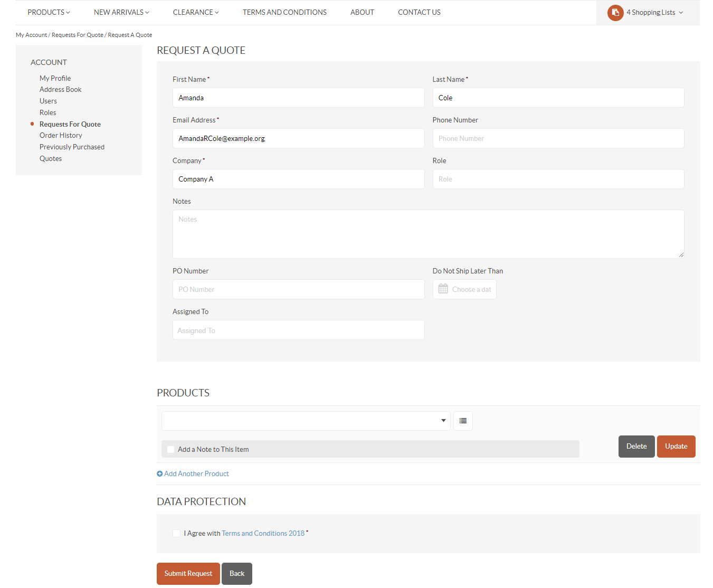Image resolution: width=713 pixels, height=588 pixels.
Task: Click the Back button
Action: (237, 574)
